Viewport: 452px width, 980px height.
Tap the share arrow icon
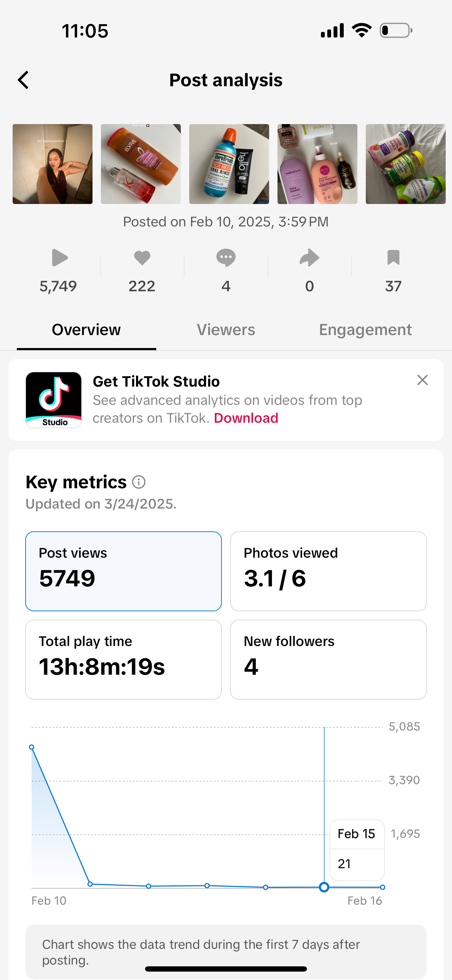(x=309, y=258)
